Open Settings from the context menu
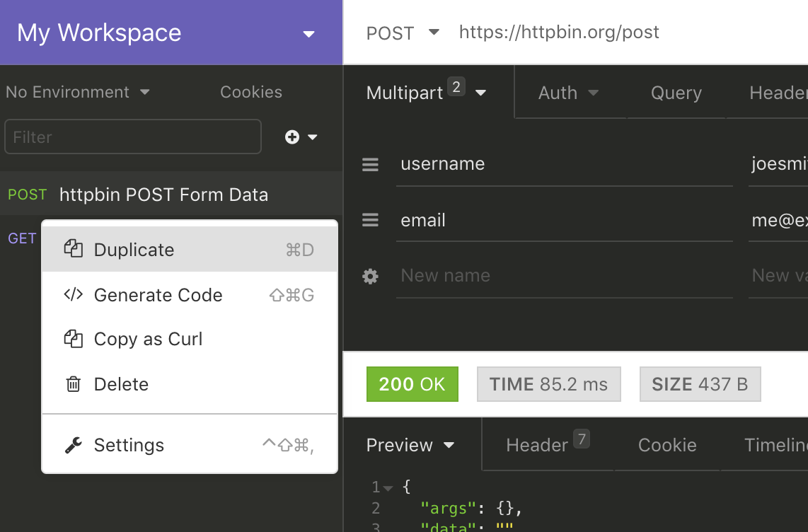The image size is (808, 532). tap(190, 445)
